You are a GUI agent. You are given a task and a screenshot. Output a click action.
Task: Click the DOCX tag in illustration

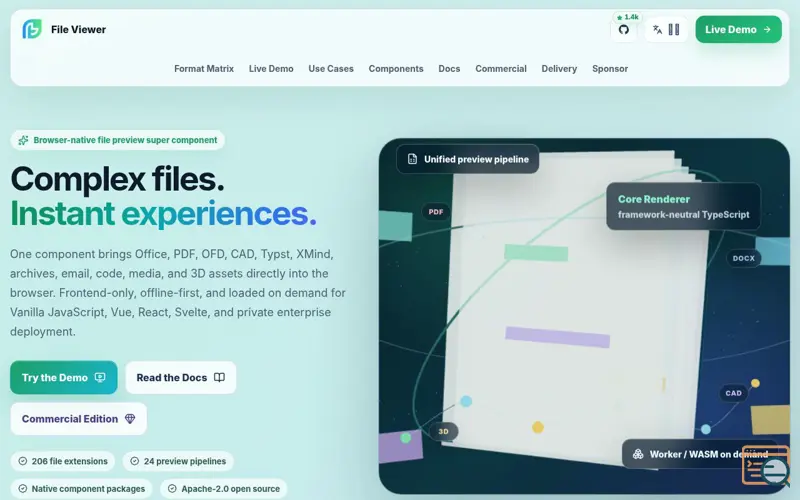[743, 258]
